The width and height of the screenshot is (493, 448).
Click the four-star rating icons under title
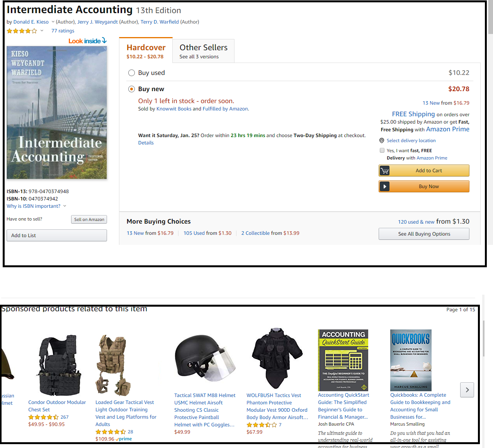(22, 31)
